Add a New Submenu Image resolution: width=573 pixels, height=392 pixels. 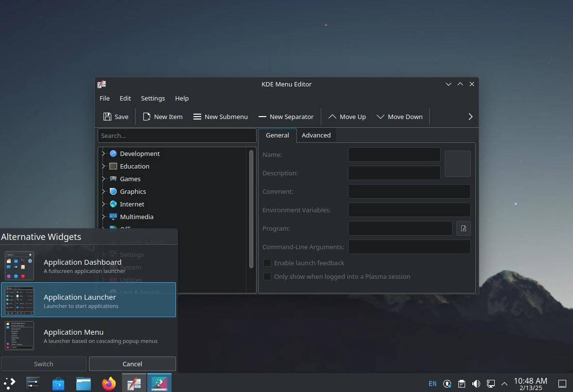tap(220, 117)
